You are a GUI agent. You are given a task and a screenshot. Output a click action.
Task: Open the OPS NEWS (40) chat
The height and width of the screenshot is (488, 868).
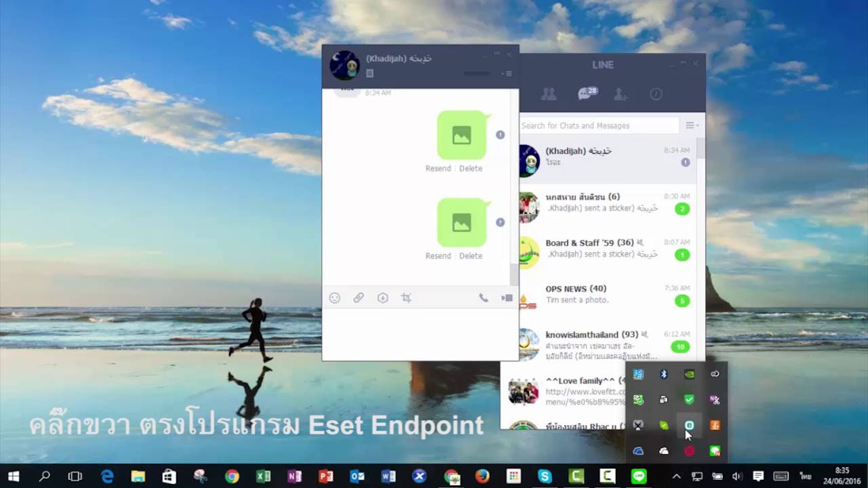[608, 298]
